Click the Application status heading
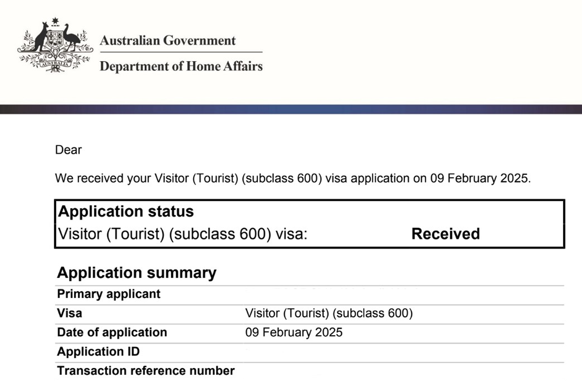The height and width of the screenshot is (392, 582). tap(126, 211)
